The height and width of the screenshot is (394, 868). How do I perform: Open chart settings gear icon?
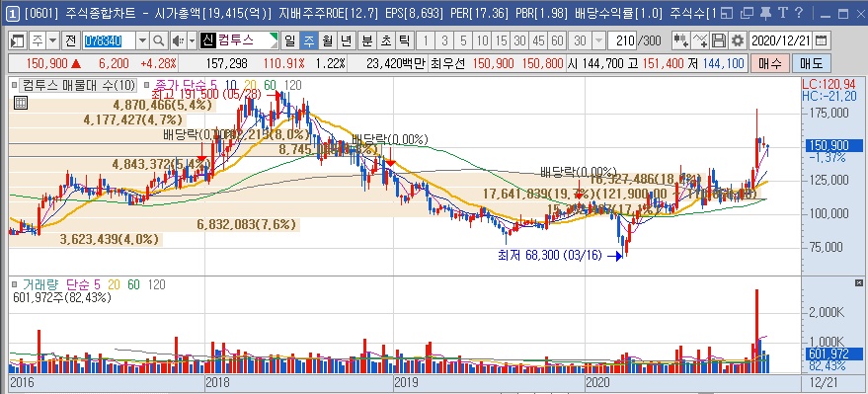[737, 40]
